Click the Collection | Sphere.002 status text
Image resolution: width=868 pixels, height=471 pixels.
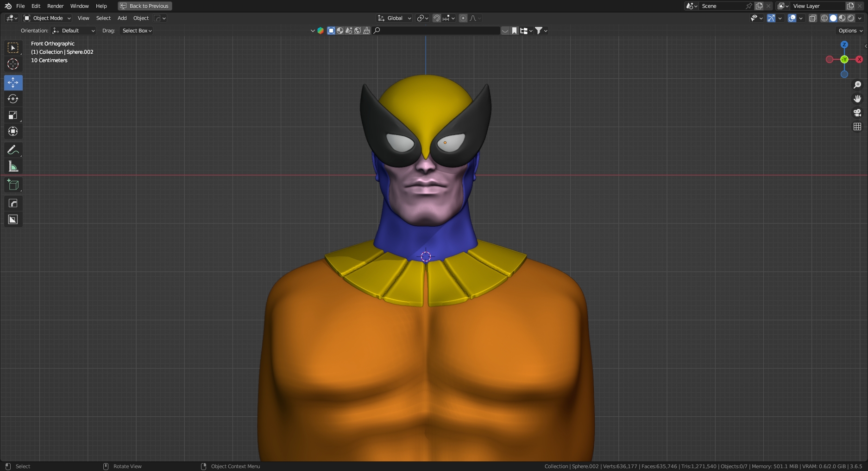point(572,466)
